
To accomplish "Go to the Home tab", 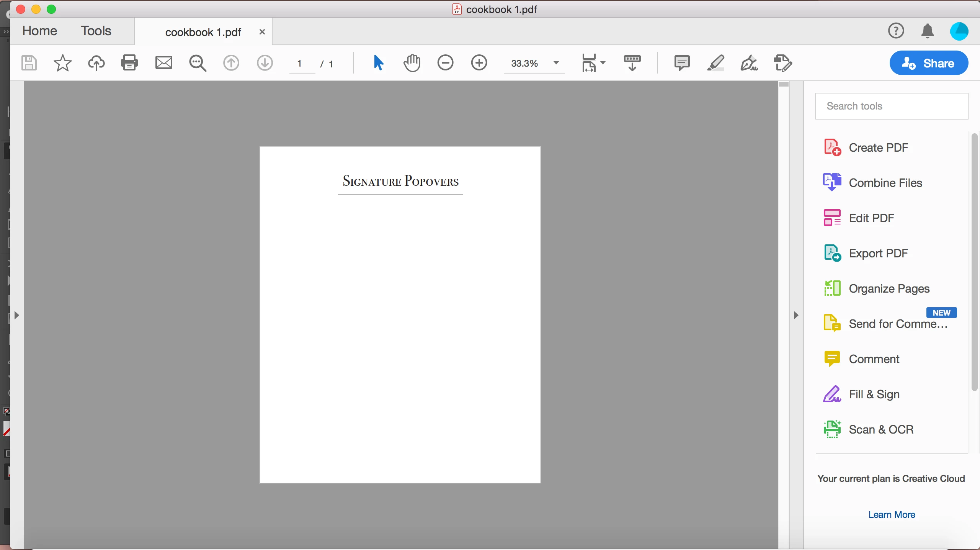I will 39,31.
